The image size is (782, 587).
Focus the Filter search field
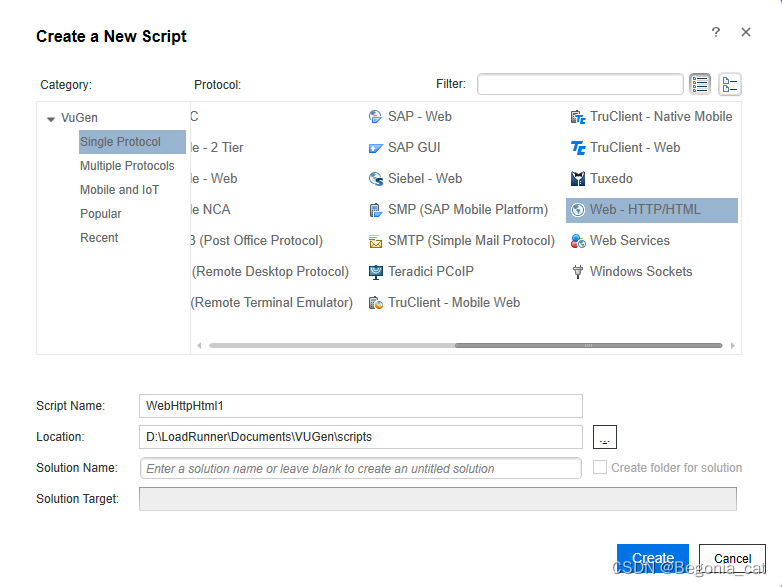[580, 84]
